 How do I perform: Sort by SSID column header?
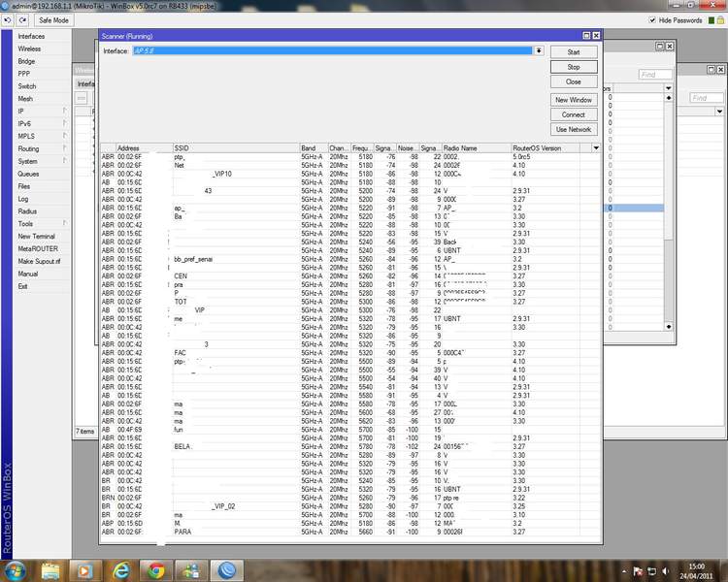pyautogui.click(x=236, y=148)
